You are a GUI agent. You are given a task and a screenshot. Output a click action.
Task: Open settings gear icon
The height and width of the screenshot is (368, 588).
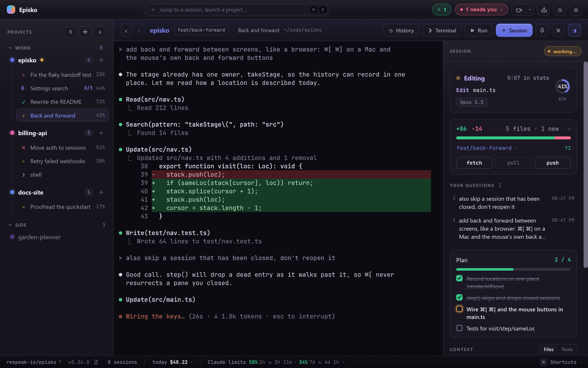[576, 10]
